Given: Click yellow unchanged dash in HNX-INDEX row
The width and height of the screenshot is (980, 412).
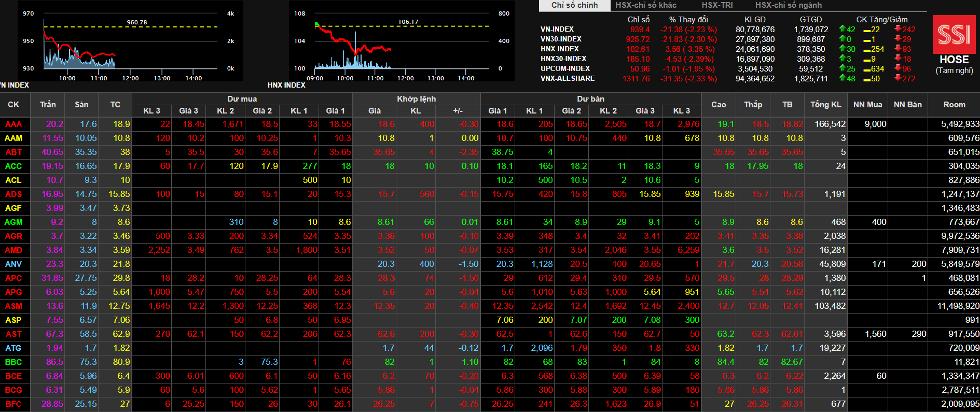Looking at the screenshot, I should (x=867, y=49).
